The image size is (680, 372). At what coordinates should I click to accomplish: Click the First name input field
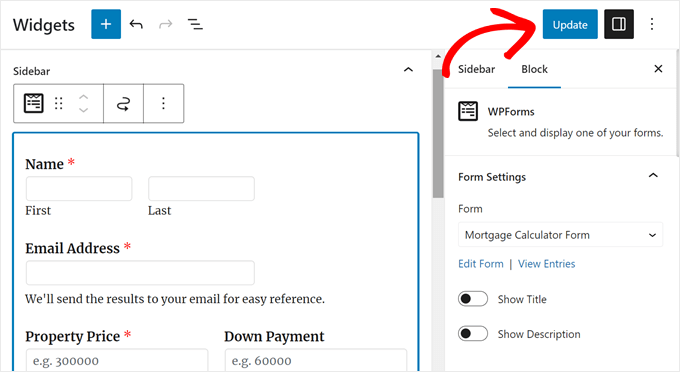(x=79, y=189)
